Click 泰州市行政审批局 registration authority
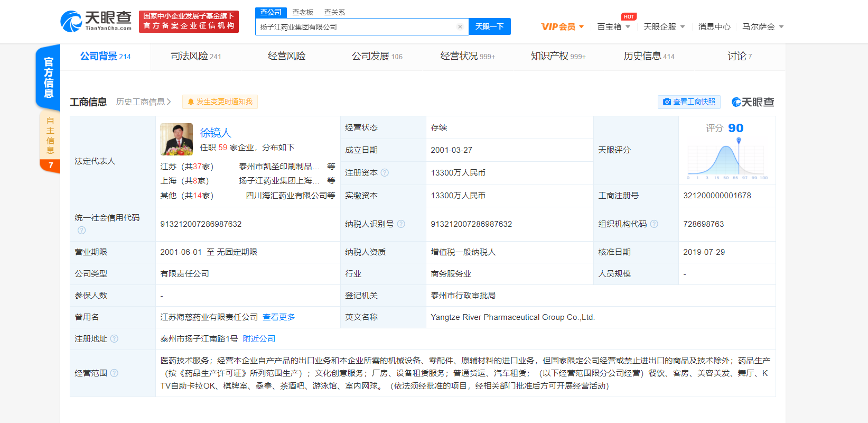 463,295
